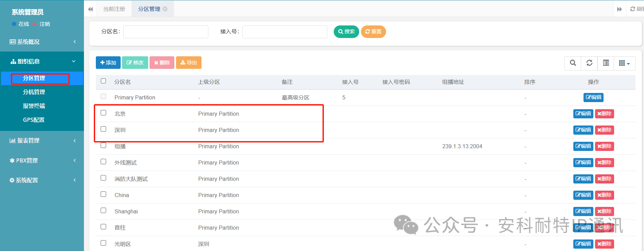Screen dimensions: 644x251
Task: Click the 分区名 input field
Action: (x=166, y=32)
